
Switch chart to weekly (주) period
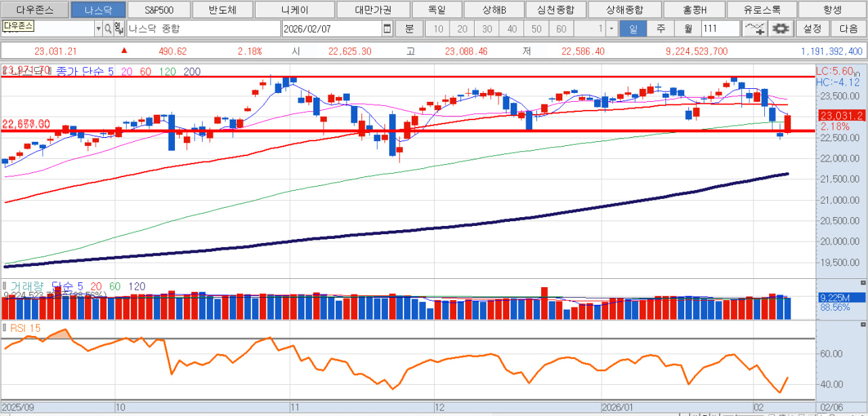click(x=660, y=29)
